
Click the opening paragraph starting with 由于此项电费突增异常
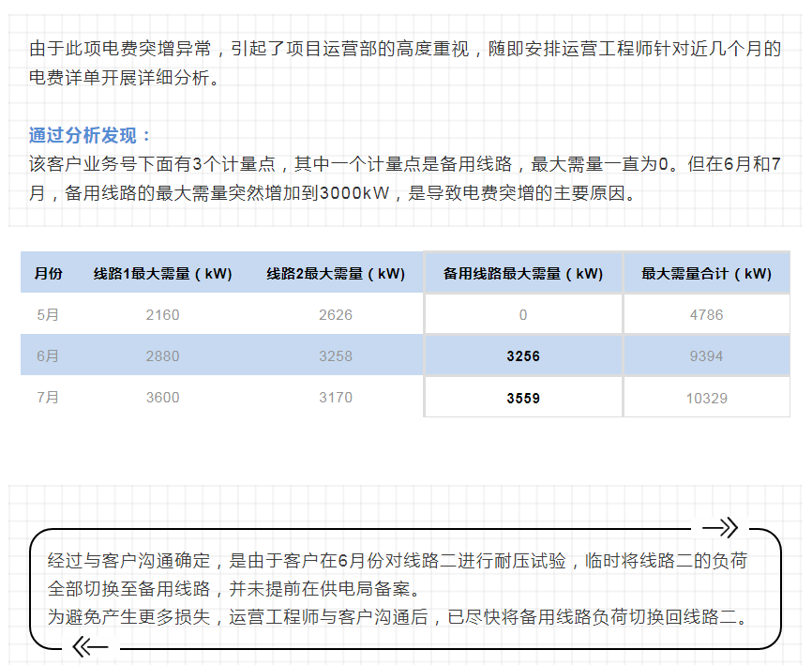pos(405,62)
